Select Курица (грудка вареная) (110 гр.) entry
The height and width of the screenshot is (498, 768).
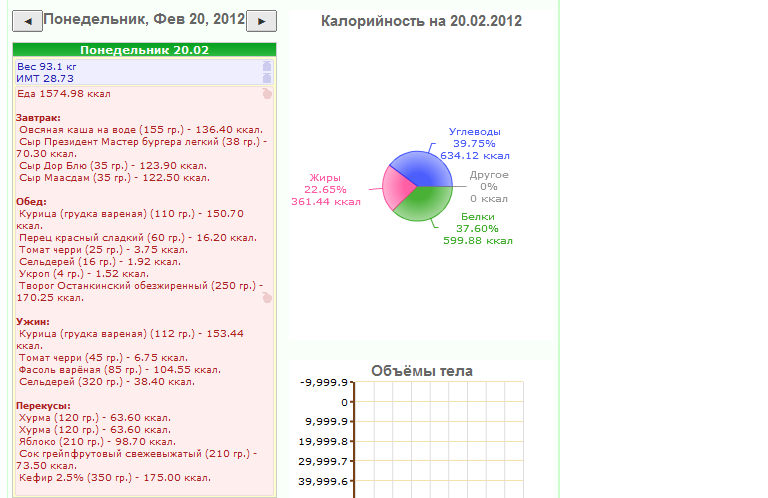[x=130, y=219]
